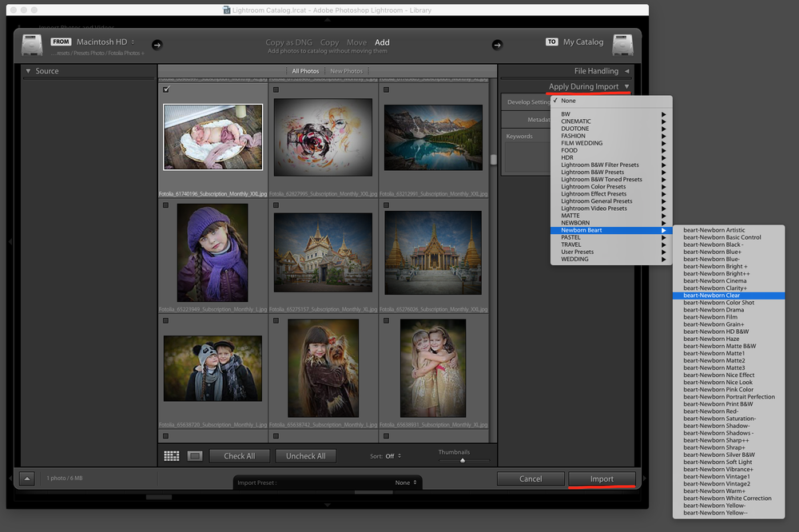Select the New Photos tab
Image resolution: width=799 pixels, height=532 pixels.
[x=347, y=71]
